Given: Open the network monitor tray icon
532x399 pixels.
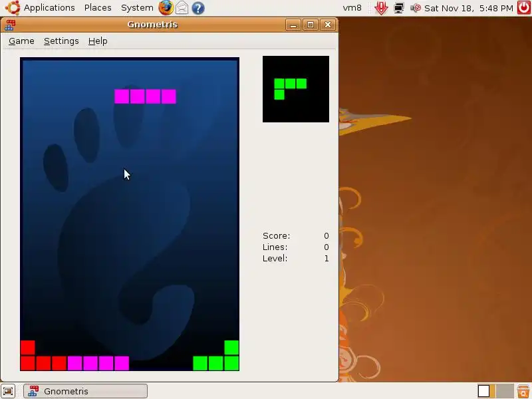Looking at the screenshot, I should point(399,8).
